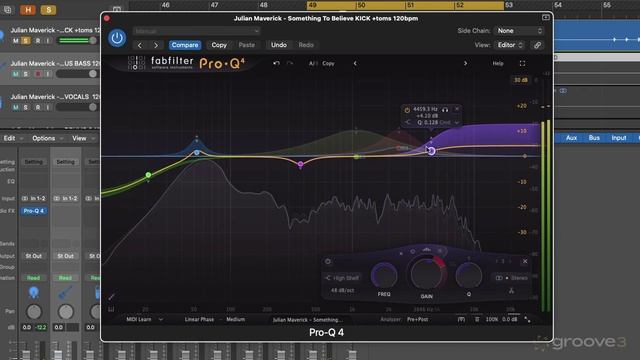Click the FabFilter undo arrow icon
640x360 pixels.
[276, 63]
